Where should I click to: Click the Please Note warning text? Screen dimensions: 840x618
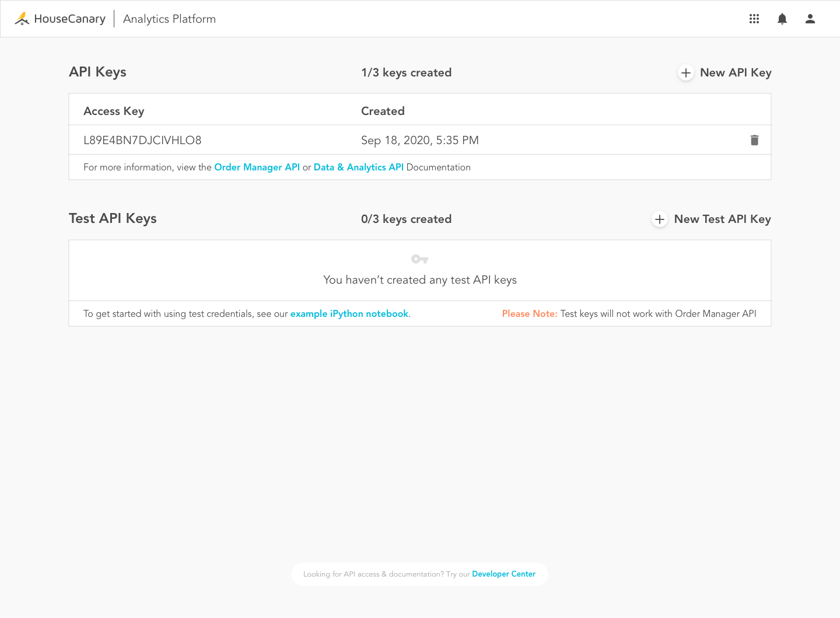[530, 313]
